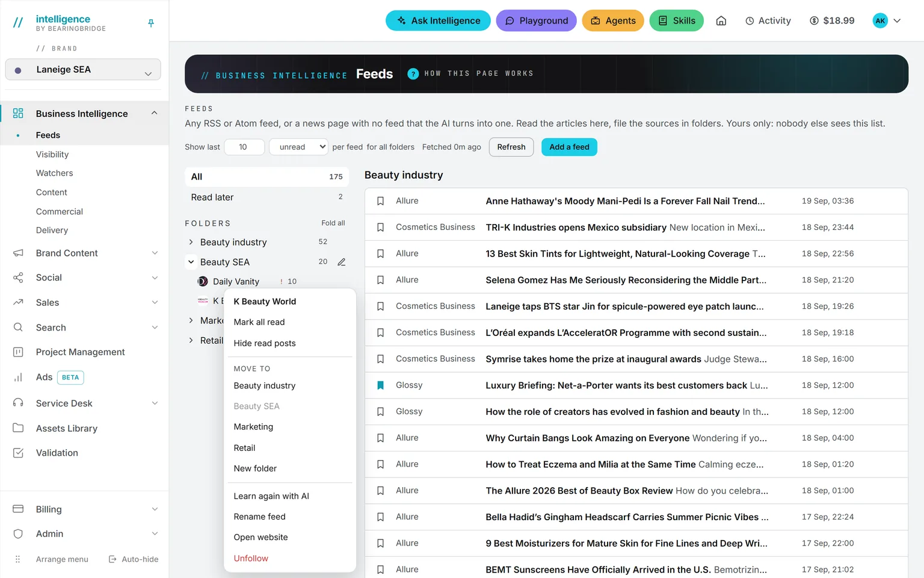This screenshot has width=924, height=578.
Task: Collapse the Business Intelligence section chevron
Action: coord(155,113)
